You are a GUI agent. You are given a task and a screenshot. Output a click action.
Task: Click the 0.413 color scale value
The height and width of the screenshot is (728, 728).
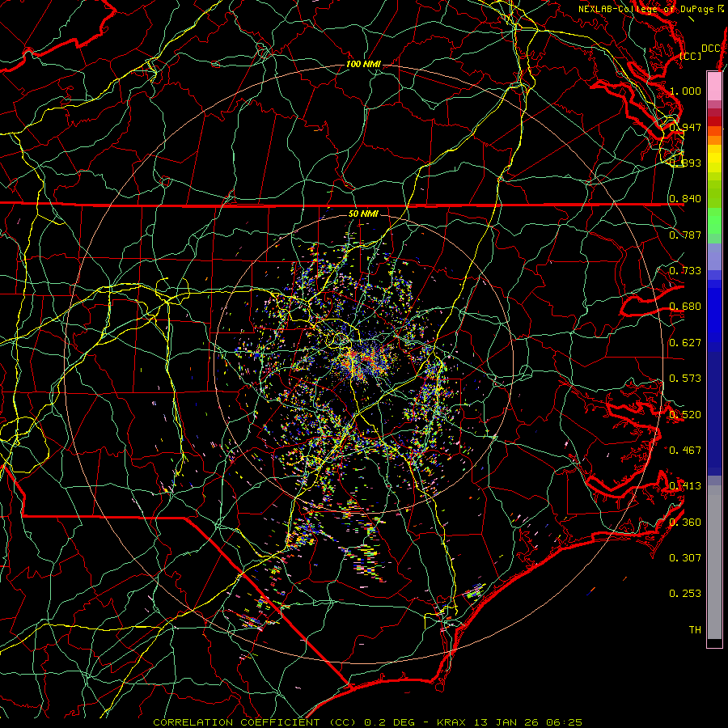(685, 485)
